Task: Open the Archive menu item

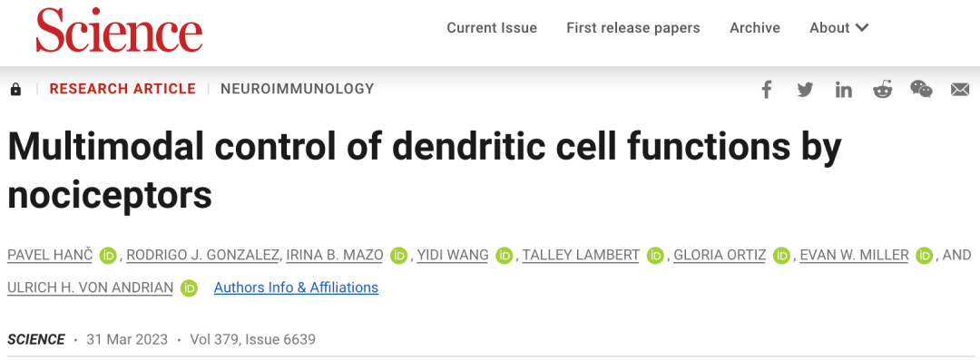Action: [x=755, y=28]
